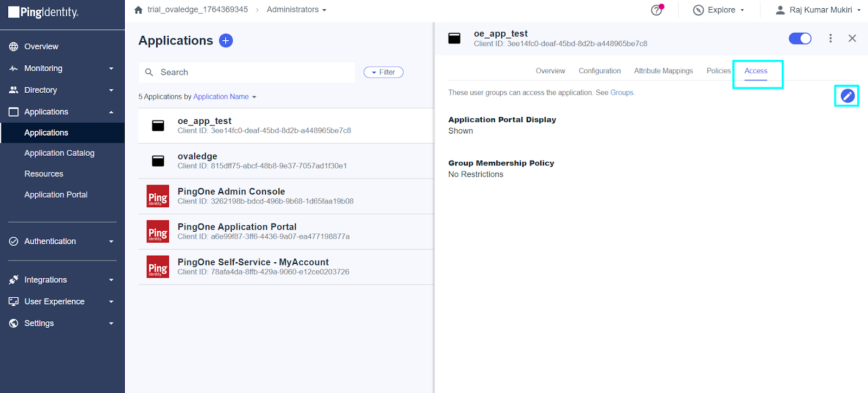Switch to the Configuration tab
The height and width of the screenshot is (393, 868).
599,71
